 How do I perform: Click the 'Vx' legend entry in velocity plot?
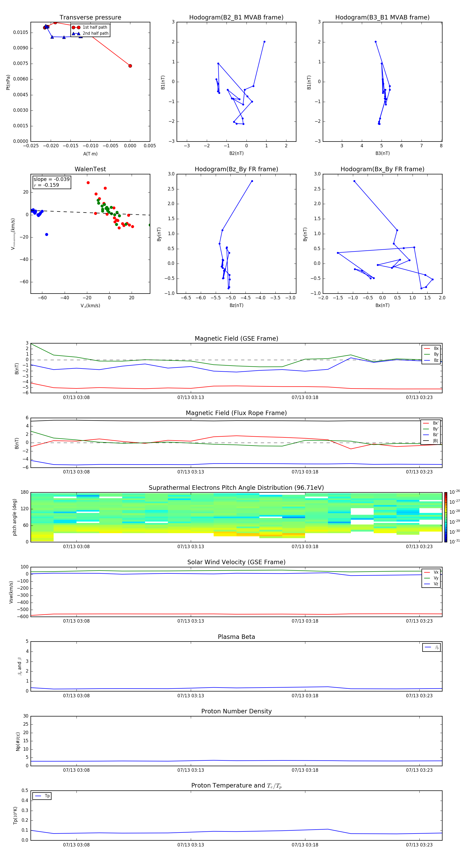431,572
